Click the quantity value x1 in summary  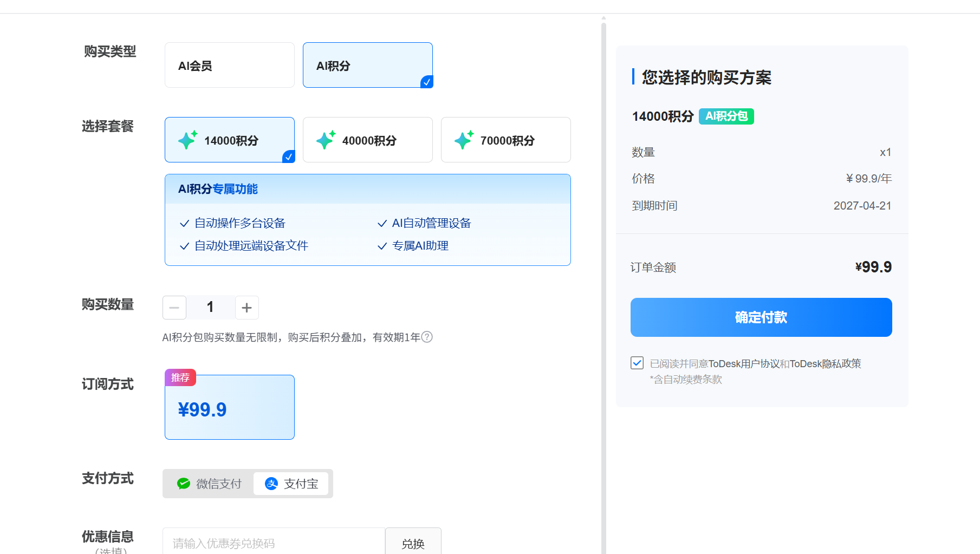[x=886, y=153]
